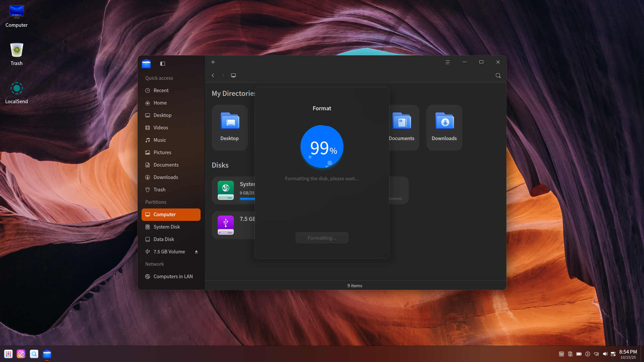644x362 pixels.
Task: Open Recent in the sidebar
Action: (161, 90)
